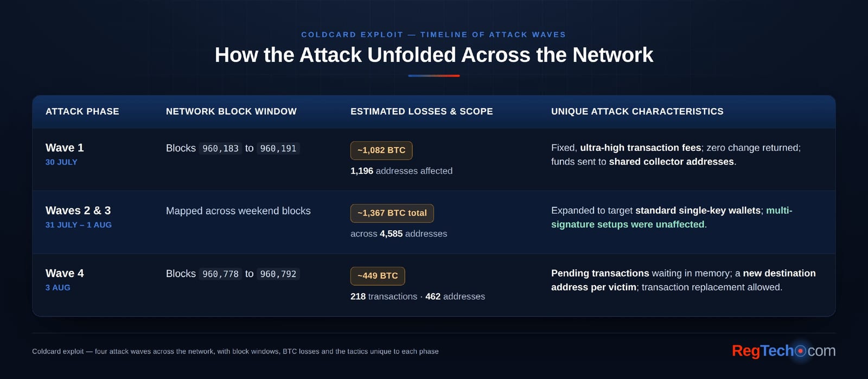The image size is (868, 379).
Task: Click block number 960,183
Action: [x=220, y=148]
